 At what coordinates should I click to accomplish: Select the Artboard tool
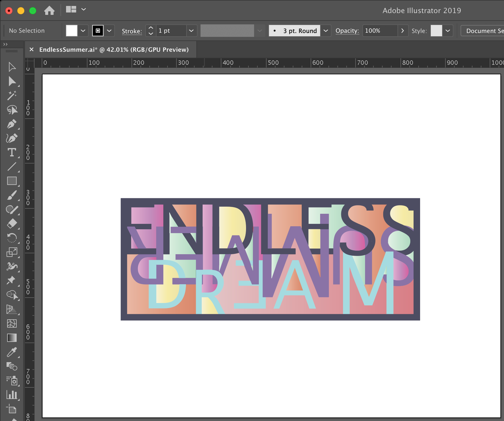point(12,409)
